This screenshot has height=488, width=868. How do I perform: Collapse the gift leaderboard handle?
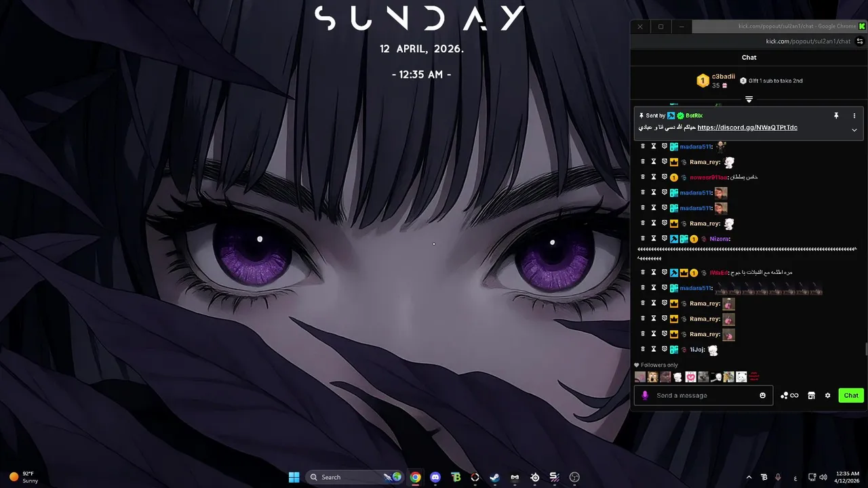coord(749,99)
